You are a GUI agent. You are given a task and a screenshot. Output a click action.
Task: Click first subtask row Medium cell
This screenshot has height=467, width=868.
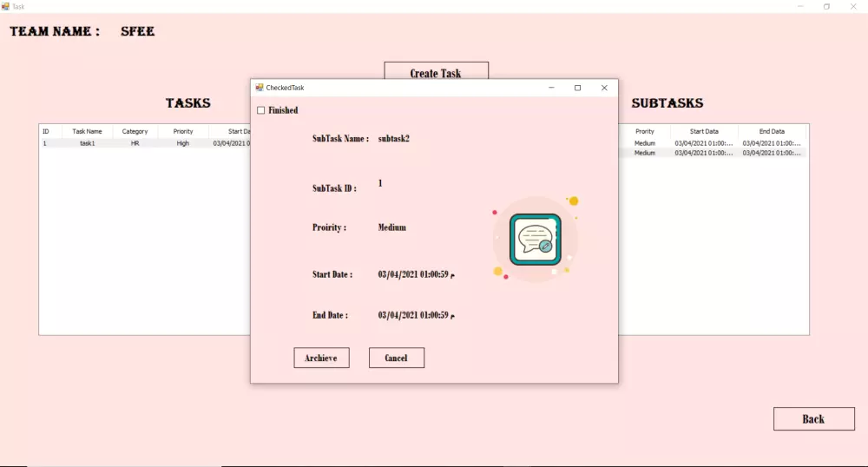(x=645, y=143)
